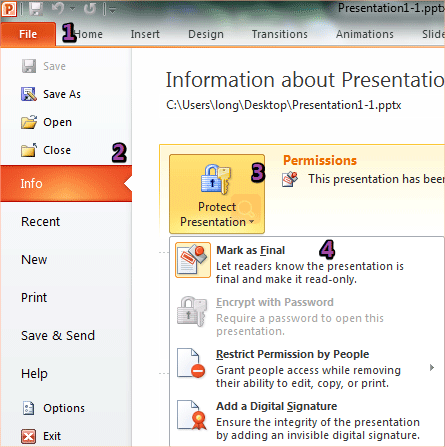445x447 pixels.
Task: Select Help in the backstage menu
Action: coord(34,374)
